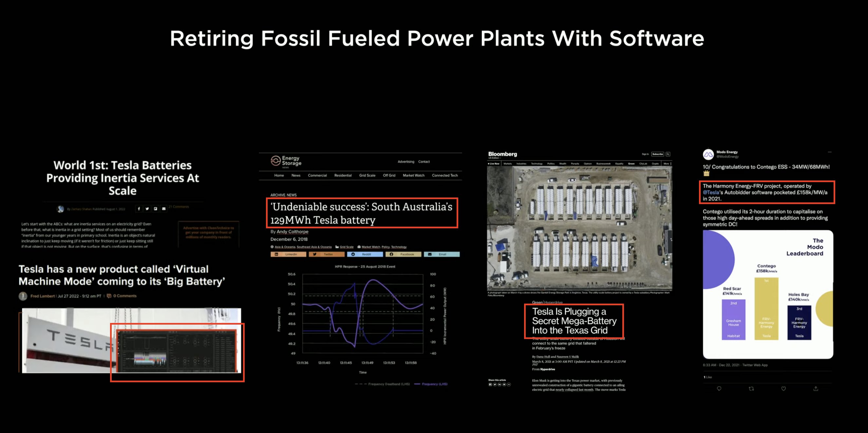This screenshot has height=433, width=868.
Task: Click 'nearly collapsed last month' link
Action: pos(575,390)
